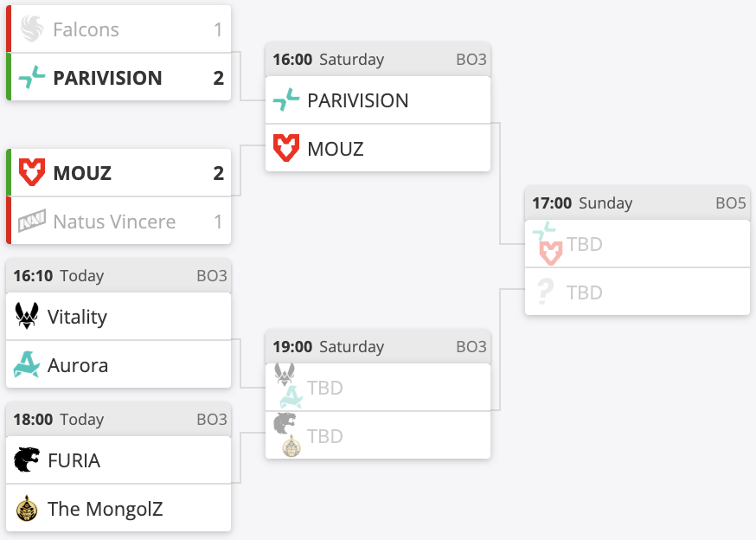Click the Vitality team logo

coord(27,317)
